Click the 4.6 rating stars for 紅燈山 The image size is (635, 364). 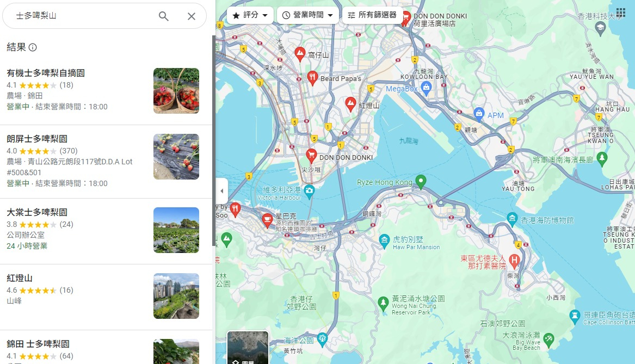[x=38, y=291]
